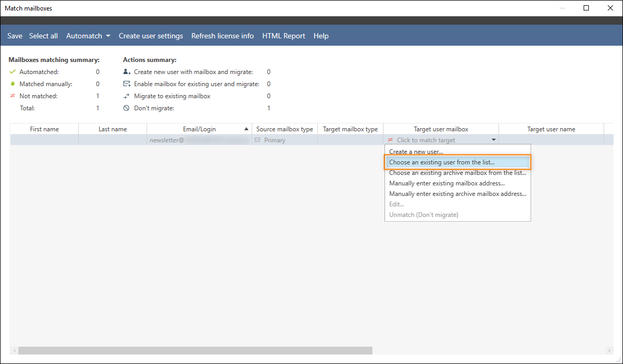
Task: Select 'Choose an existing archive mailbox from the list...'
Action: tap(458, 173)
